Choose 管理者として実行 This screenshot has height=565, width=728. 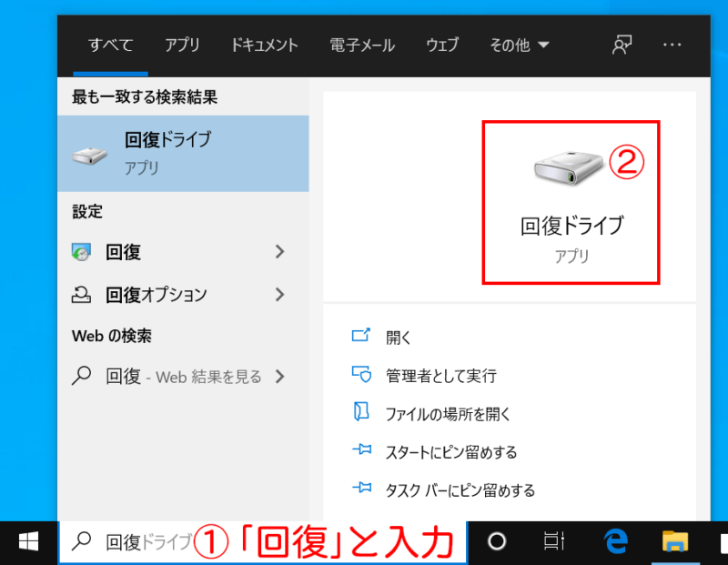(441, 376)
